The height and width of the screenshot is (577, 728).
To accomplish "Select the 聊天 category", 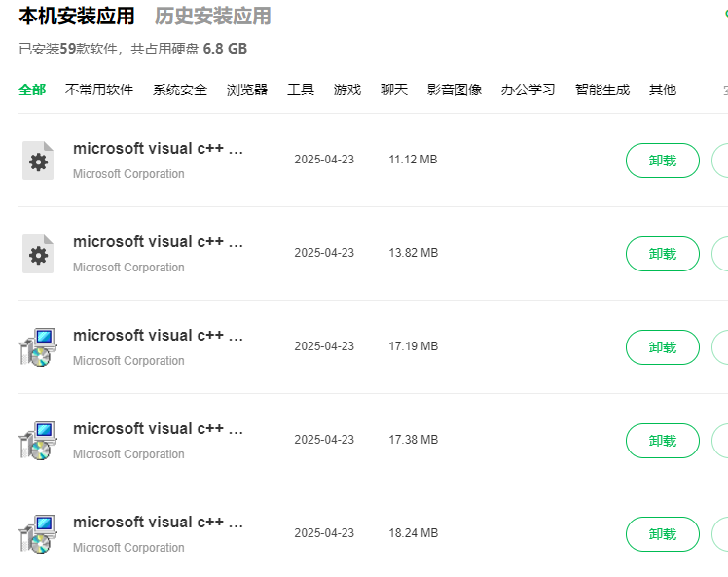I will coord(394,90).
